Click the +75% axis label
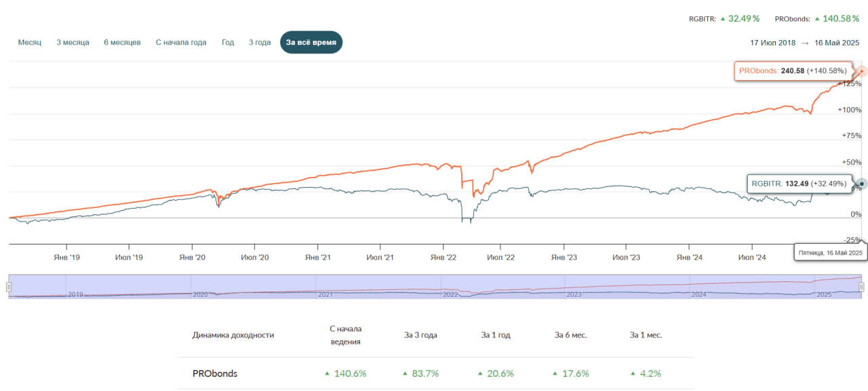 (851, 136)
